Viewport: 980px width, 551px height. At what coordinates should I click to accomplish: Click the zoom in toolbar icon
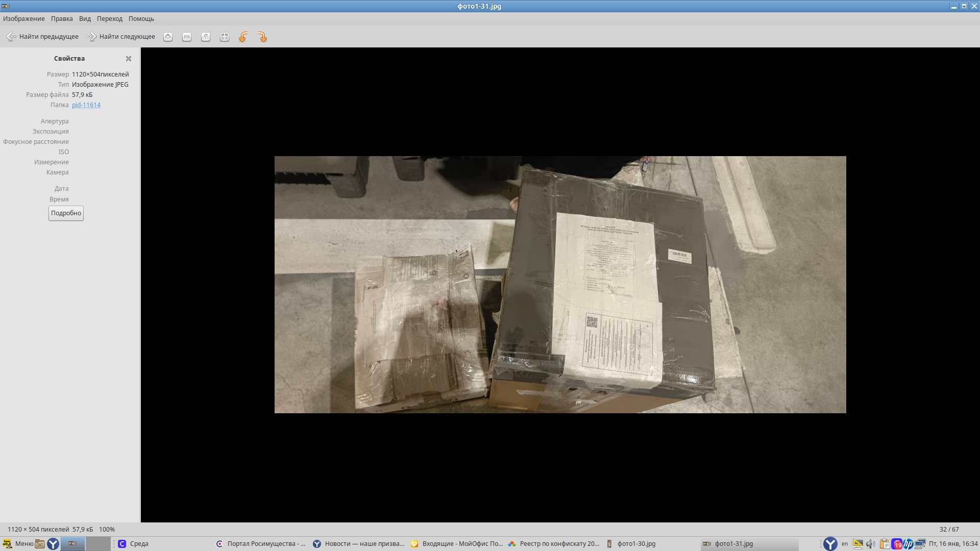coord(168,37)
